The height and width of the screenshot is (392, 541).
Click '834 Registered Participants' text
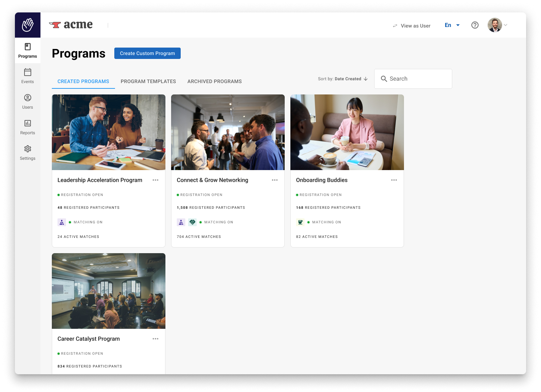click(90, 366)
